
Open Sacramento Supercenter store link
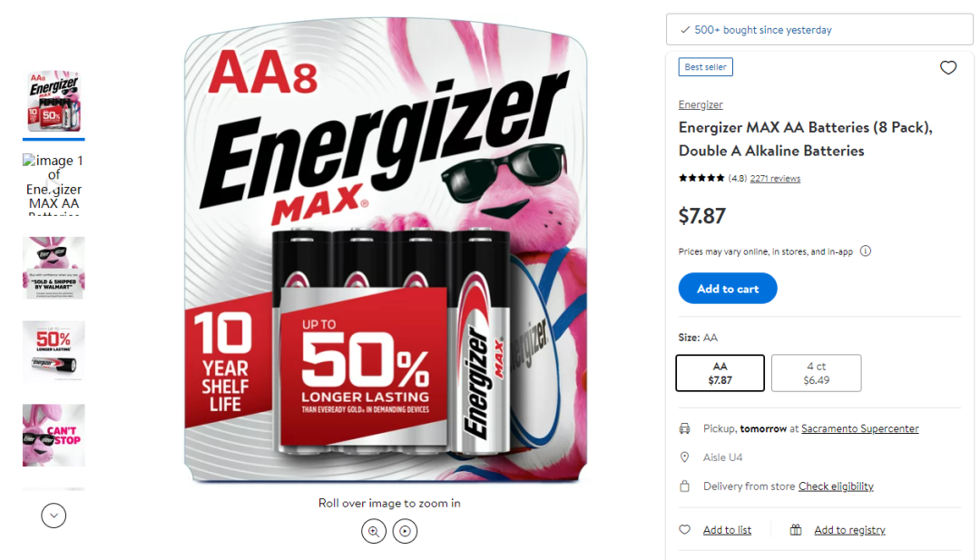pyautogui.click(x=860, y=428)
